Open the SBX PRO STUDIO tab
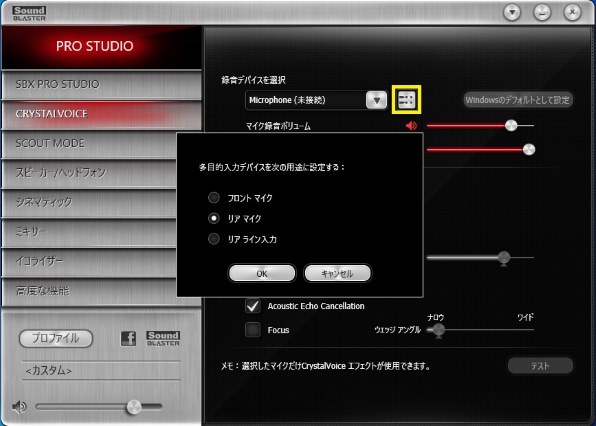The height and width of the screenshot is (426, 596). coord(101,84)
